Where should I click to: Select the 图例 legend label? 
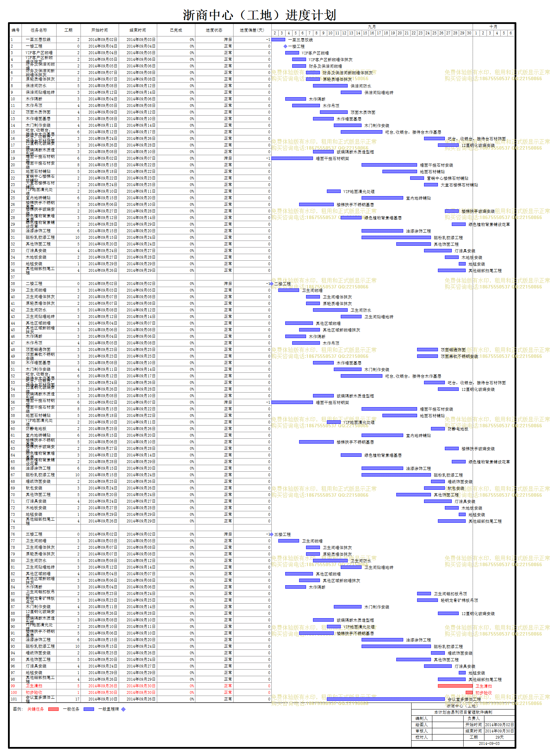[x=17, y=709]
